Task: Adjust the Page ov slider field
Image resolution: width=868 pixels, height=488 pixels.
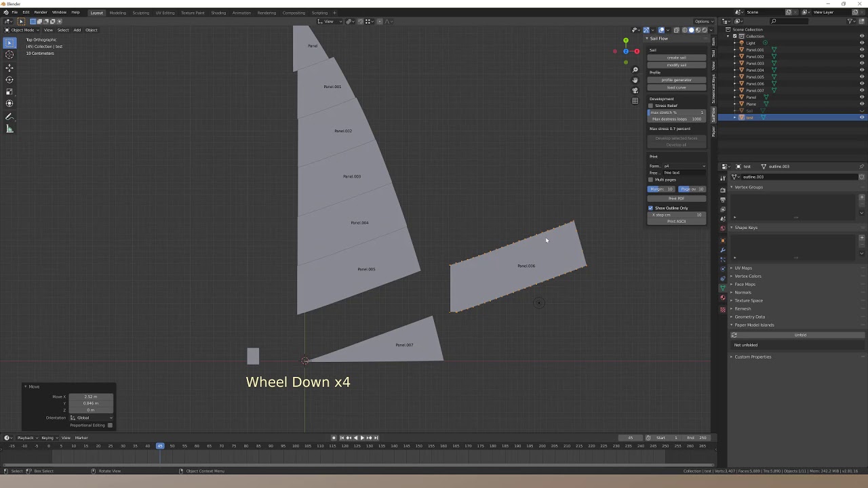Action: 692,189
